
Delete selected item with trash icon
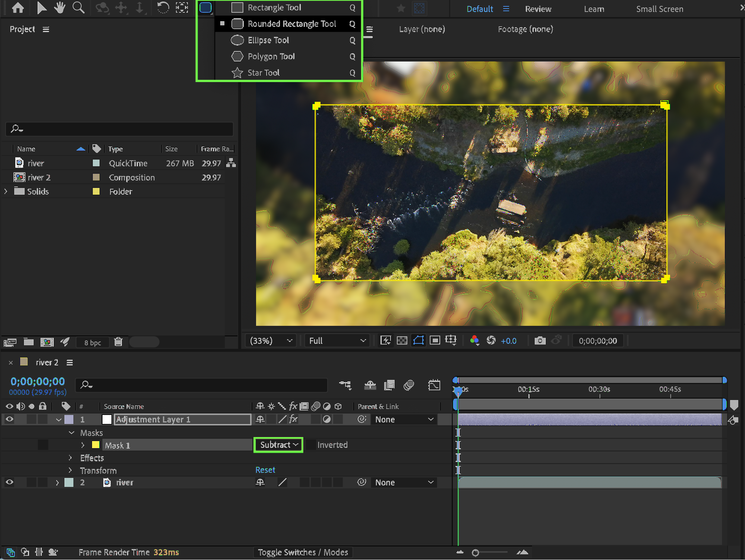(118, 342)
